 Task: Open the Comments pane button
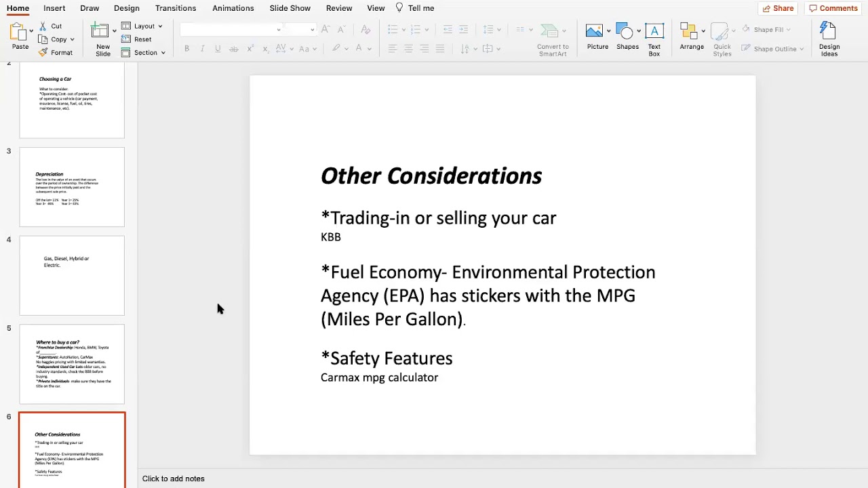click(x=833, y=8)
